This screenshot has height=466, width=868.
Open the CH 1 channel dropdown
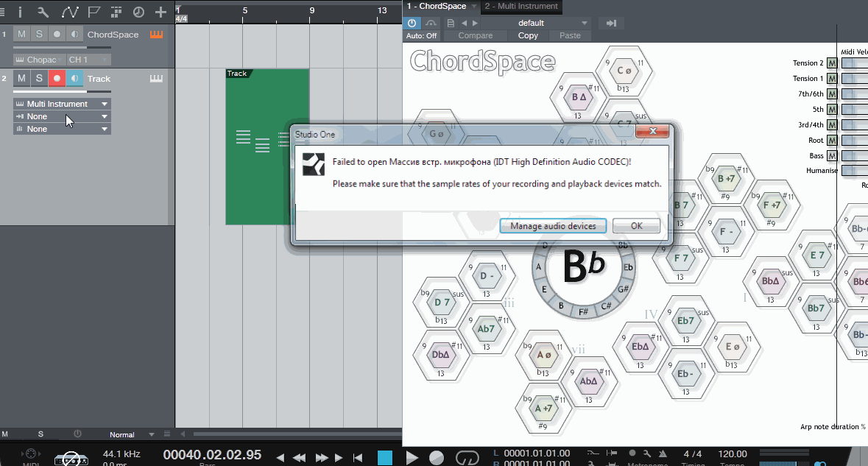pyautogui.click(x=88, y=59)
